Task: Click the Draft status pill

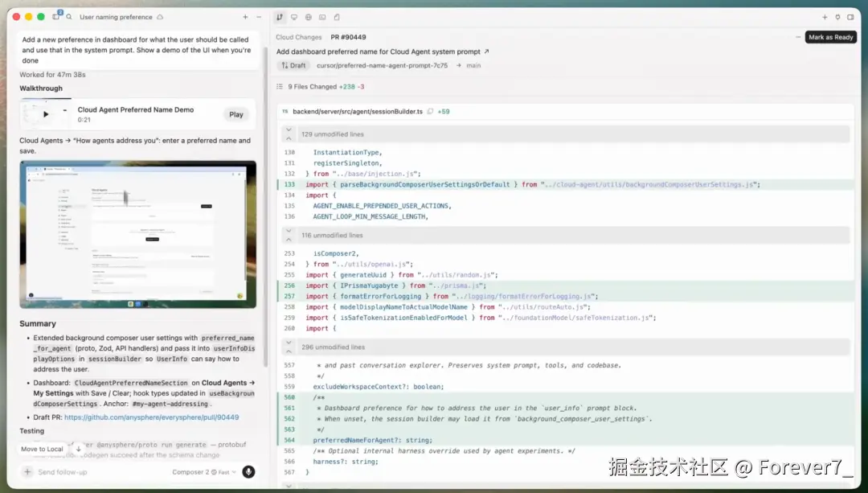Action: [293, 65]
